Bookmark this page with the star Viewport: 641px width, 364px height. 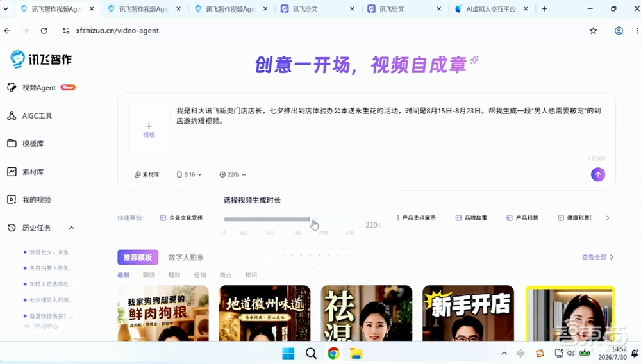tap(593, 31)
